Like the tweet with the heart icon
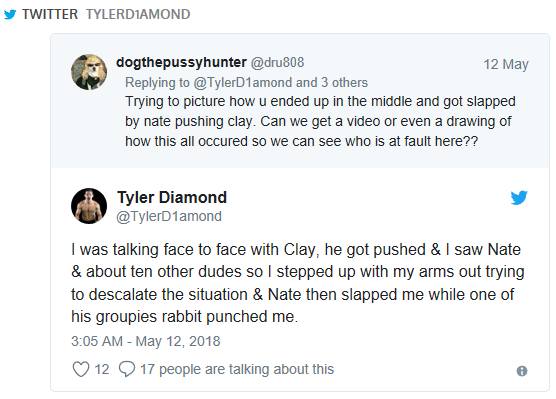Image resolution: width=556 pixels, height=399 pixels. point(81,369)
